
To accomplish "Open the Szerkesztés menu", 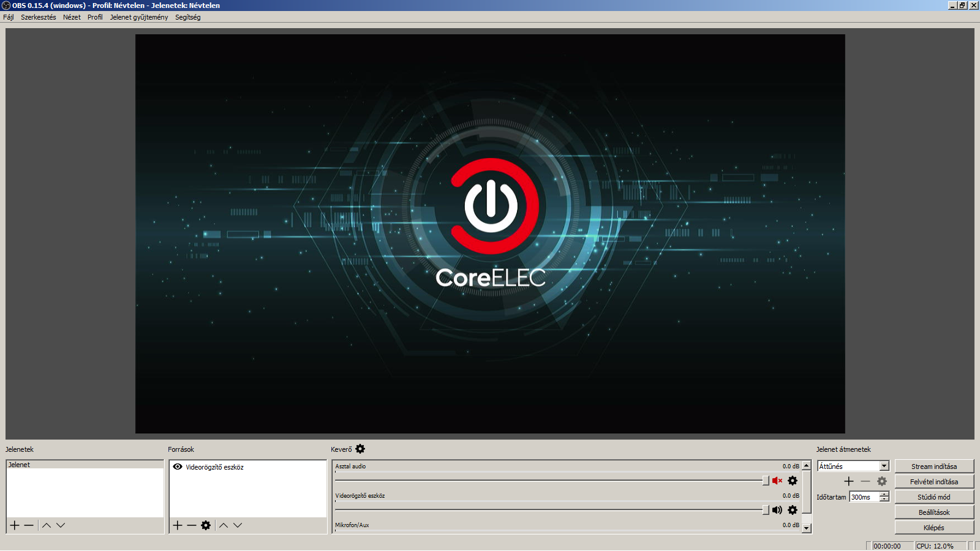I will click(x=39, y=17).
